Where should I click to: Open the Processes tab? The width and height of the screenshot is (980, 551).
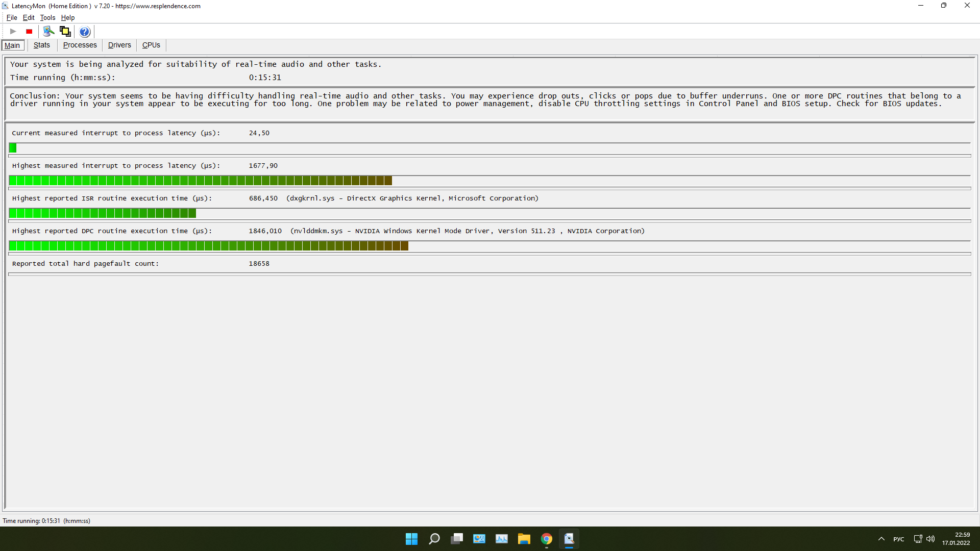[x=80, y=45]
